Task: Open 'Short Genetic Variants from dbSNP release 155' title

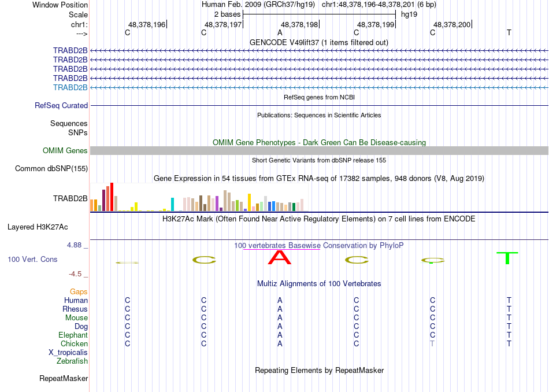Action: 319,160
